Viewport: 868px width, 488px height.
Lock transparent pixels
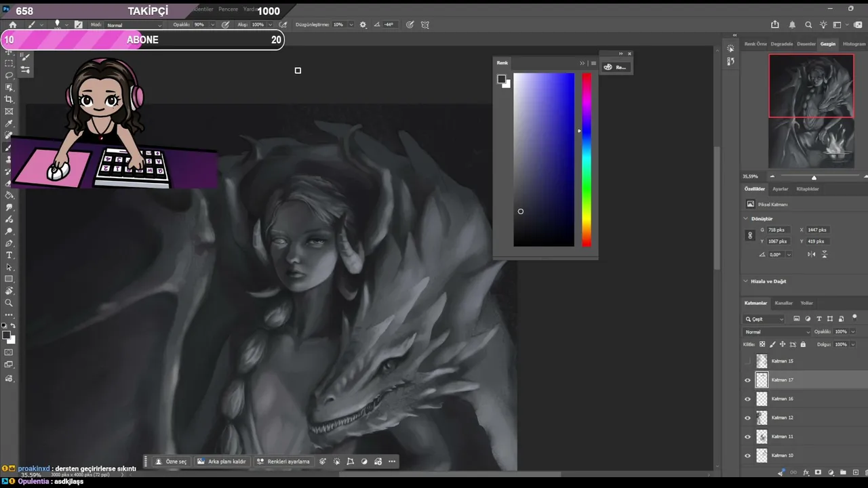click(x=762, y=344)
